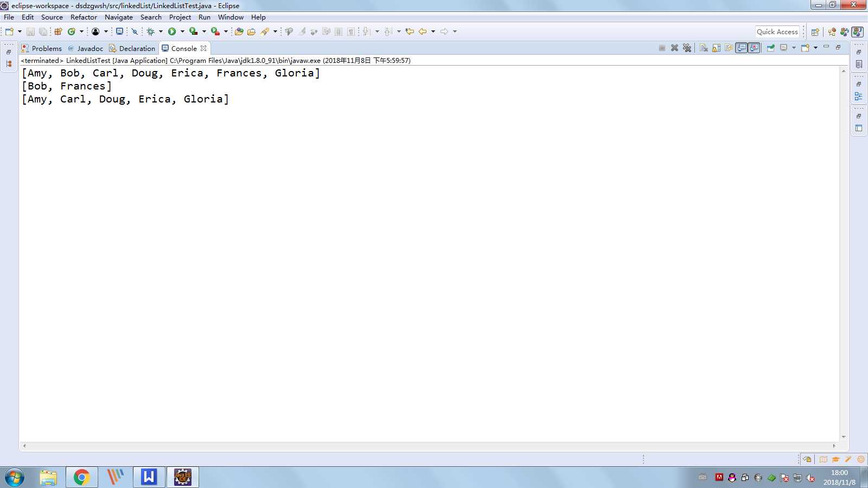Click the Open Perspective icon
Screen dimensions: 868x488
click(815, 31)
